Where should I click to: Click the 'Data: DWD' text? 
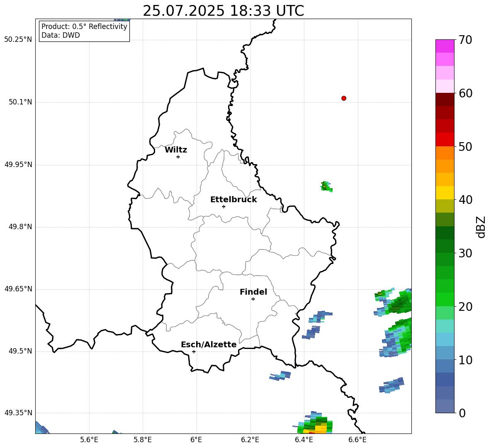61,35
